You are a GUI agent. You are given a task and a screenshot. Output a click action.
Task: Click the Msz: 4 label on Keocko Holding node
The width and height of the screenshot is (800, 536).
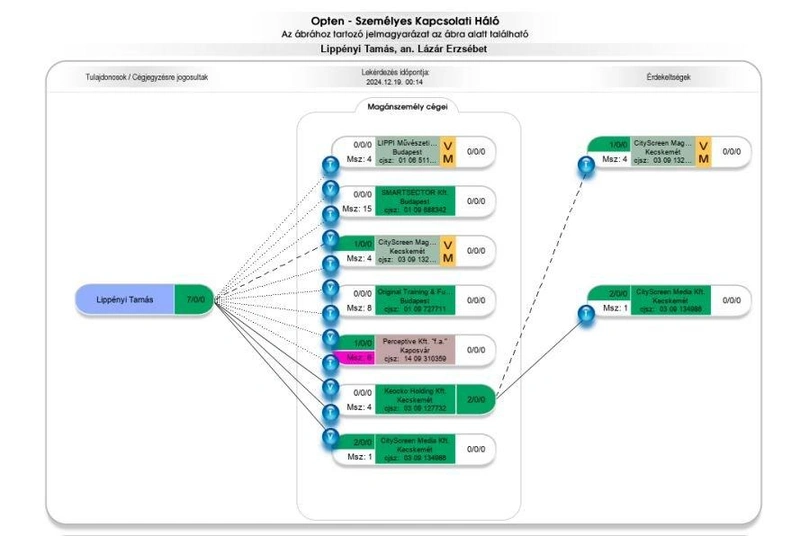coord(359,407)
